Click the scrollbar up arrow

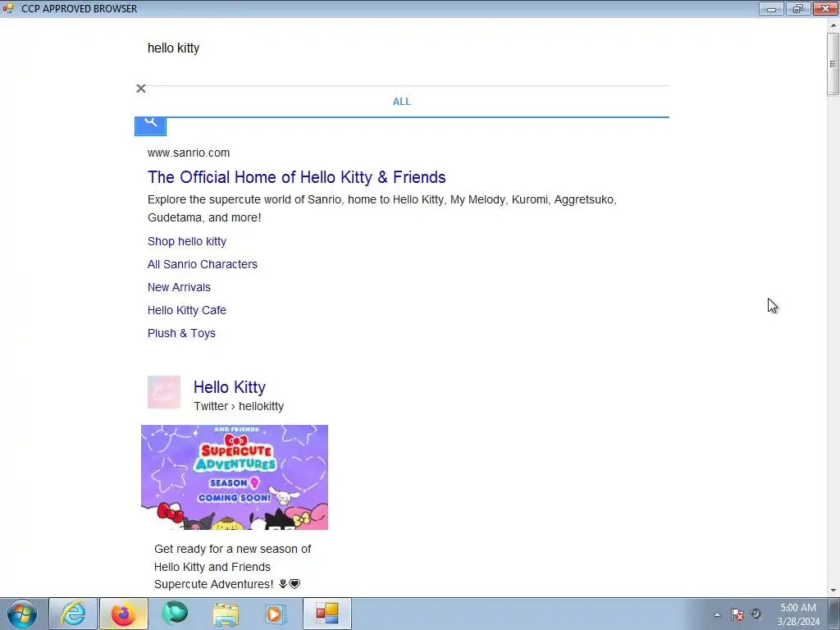[833, 25]
